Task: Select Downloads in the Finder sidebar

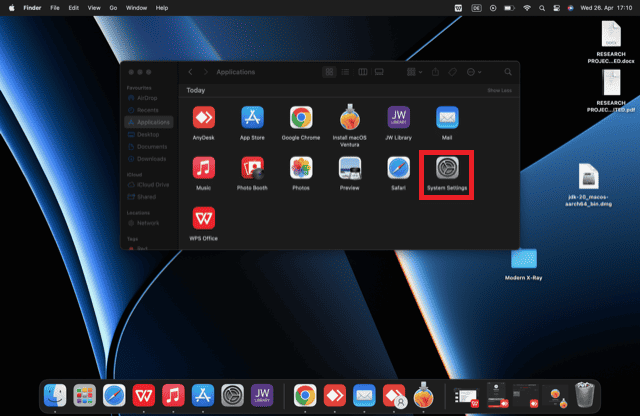Action: 151,158
